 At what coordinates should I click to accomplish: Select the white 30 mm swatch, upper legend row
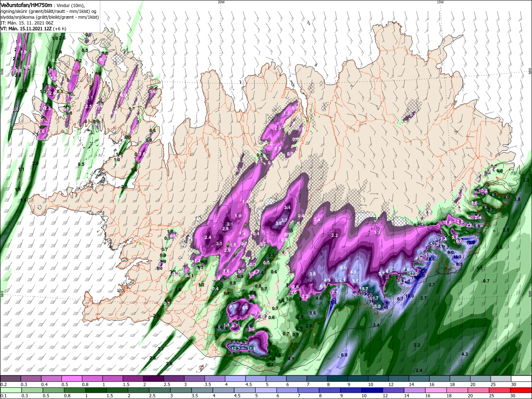(522, 379)
